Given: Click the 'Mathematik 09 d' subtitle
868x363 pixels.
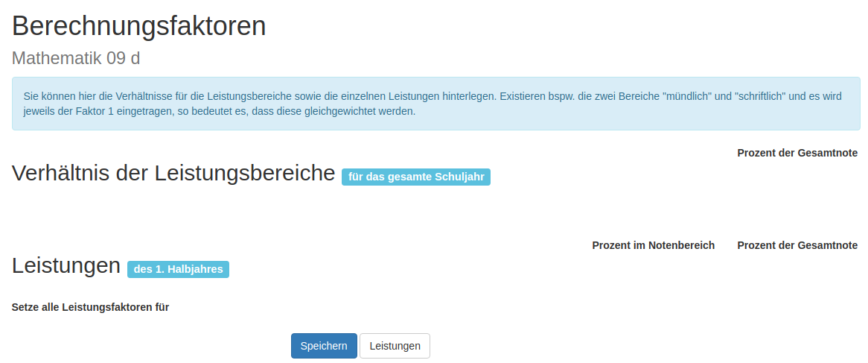Looking at the screenshot, I should [76, 58].
